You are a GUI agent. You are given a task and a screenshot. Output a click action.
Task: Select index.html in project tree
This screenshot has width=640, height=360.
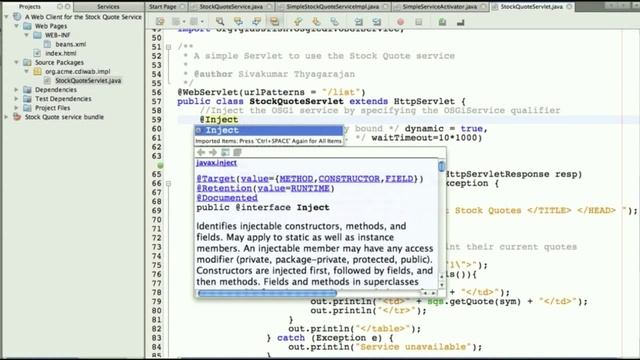click(61, 53)
